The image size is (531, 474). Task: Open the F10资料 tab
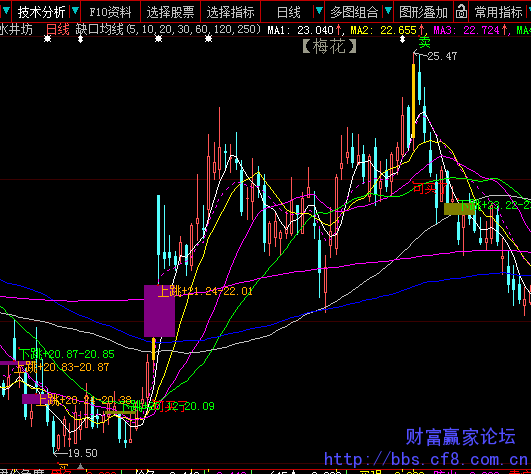[x=110, y=13]
